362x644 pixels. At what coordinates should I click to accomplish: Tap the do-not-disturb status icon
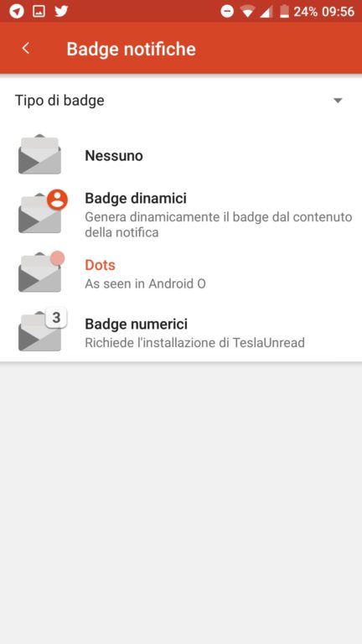(227, 12)
